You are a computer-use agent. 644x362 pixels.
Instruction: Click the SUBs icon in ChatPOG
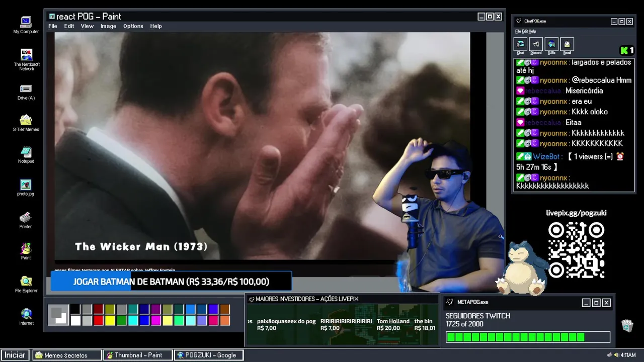(x=551, y=45)
